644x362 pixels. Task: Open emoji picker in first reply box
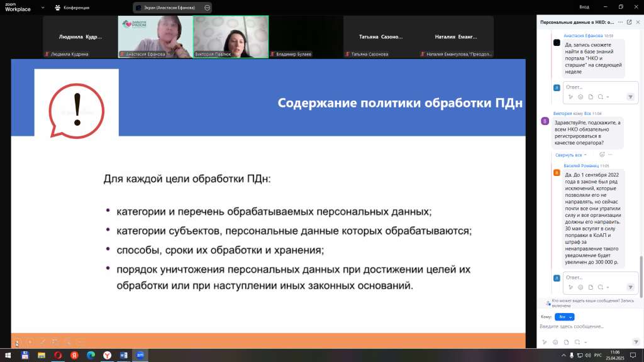580,97
